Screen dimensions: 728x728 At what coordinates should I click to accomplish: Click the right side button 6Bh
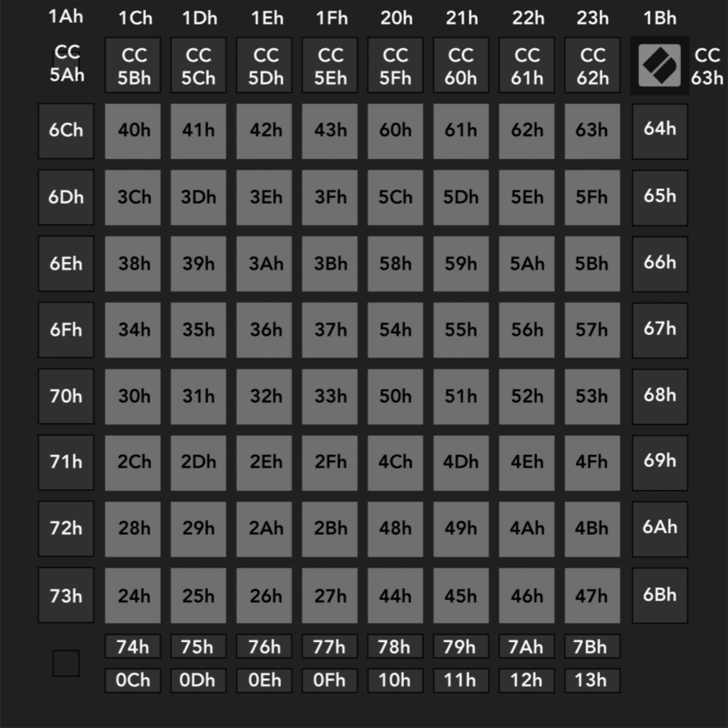click(660, 596)
